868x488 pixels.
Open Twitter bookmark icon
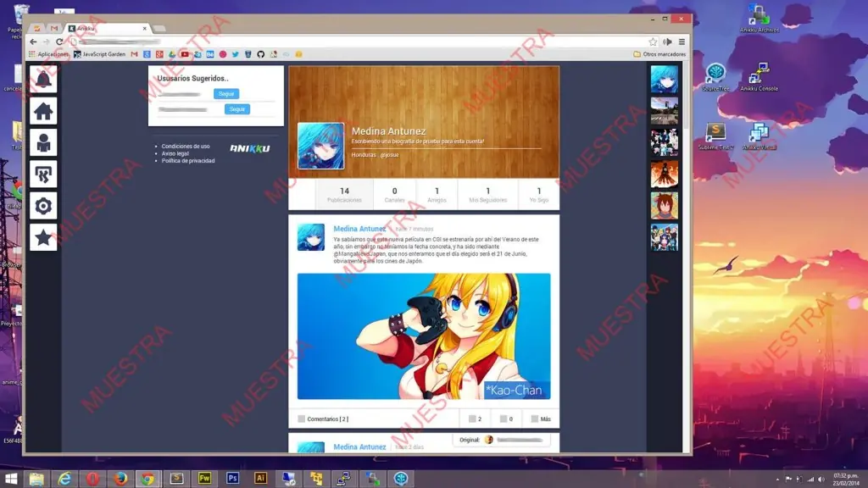click(x=236, y=54)
